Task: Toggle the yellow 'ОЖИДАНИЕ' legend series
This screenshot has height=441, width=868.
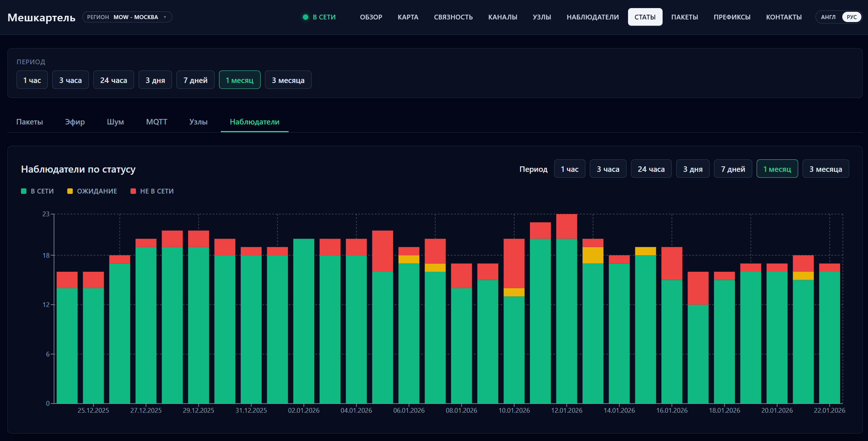Action: [92, 191]
